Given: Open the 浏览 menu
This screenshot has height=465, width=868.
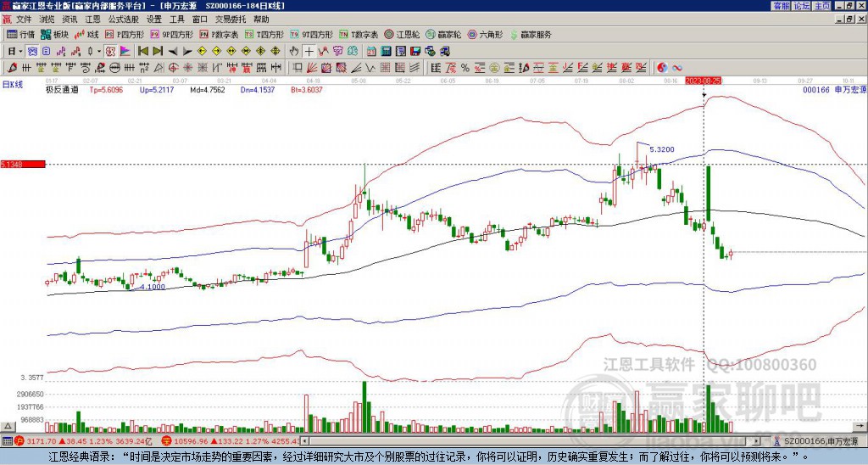Looking at the screenshot, I should pyautogui.click(x=47, y=20).
